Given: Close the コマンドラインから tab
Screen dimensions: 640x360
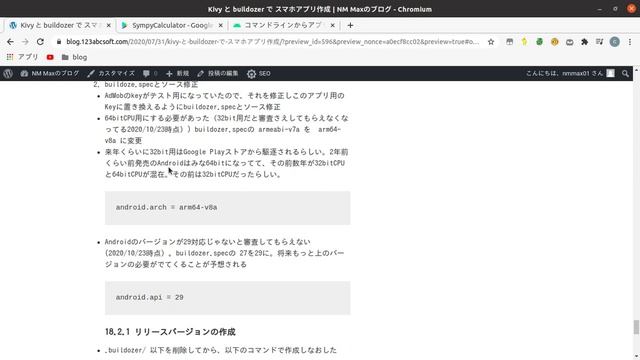Looking at the screenshot, I should click(332, 25).
